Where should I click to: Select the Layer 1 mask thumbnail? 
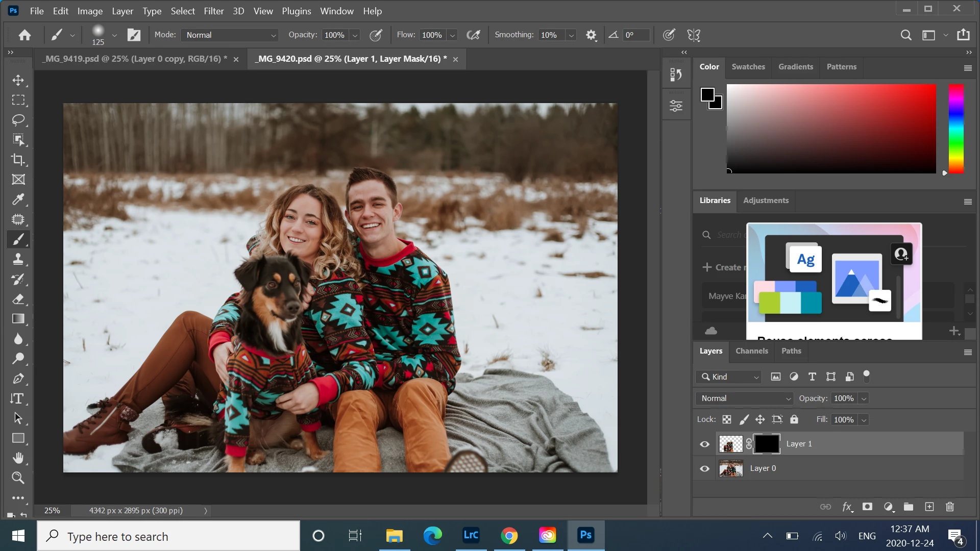[767, 444]
